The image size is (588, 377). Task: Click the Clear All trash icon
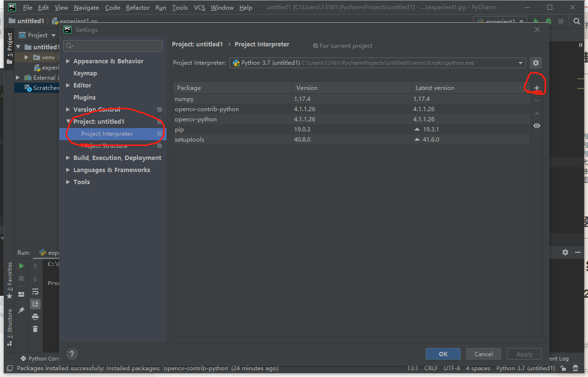(x=35, y=329)
